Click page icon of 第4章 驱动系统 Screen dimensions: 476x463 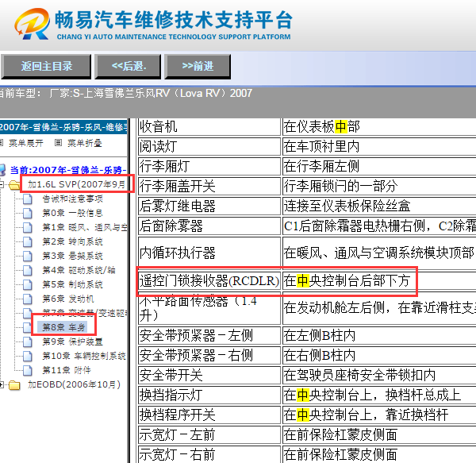coord(28,270)
